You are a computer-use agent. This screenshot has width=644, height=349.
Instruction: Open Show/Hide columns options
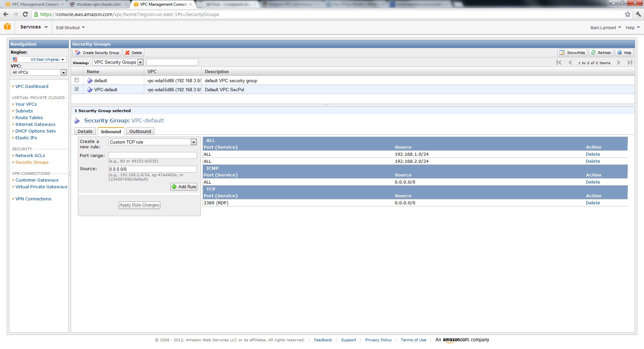point(572,53)
